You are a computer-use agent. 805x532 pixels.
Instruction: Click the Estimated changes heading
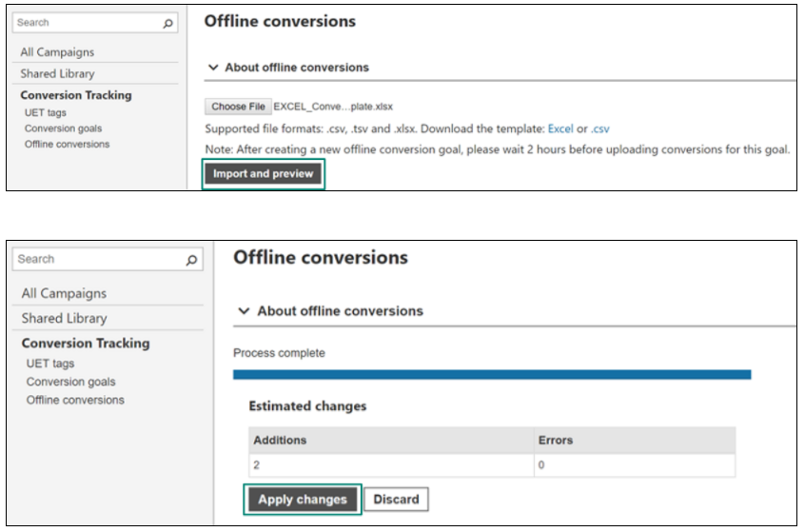point(307,406)
